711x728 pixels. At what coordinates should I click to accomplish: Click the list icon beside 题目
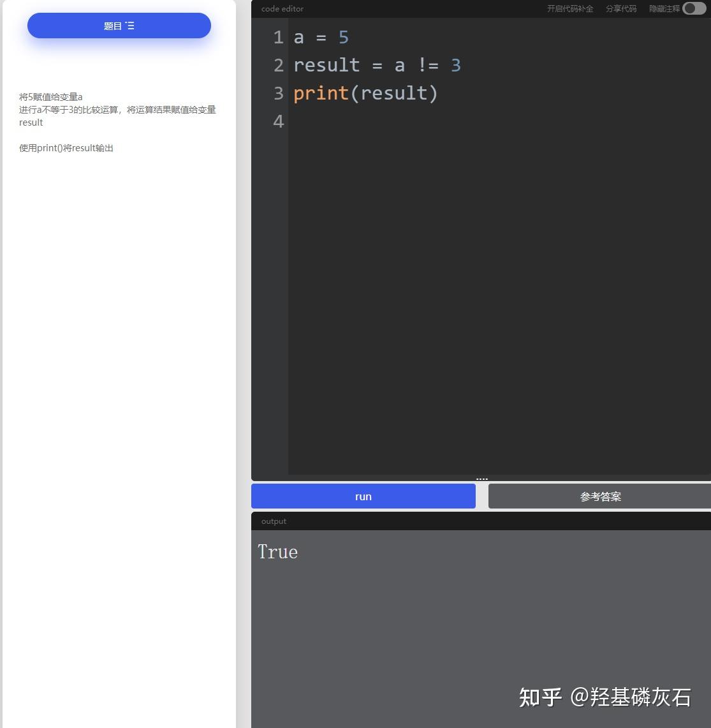click(x=130, y=26)
